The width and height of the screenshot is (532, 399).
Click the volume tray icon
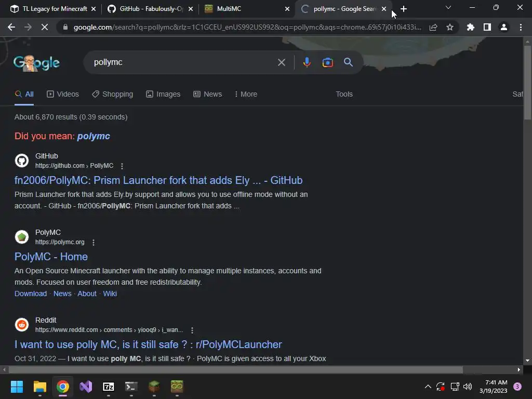[468, 387]
